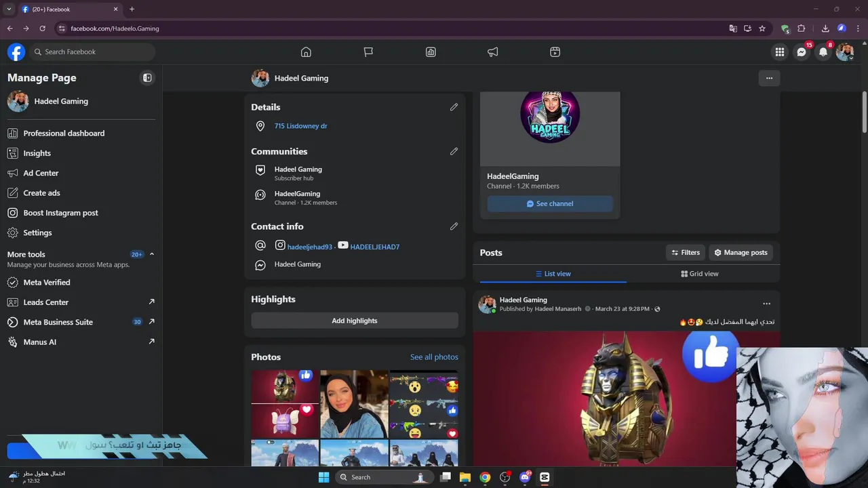Click the Chrome translate page icon
The height and width of the screenshot is (488, 868).
click(x=733, y=28)
